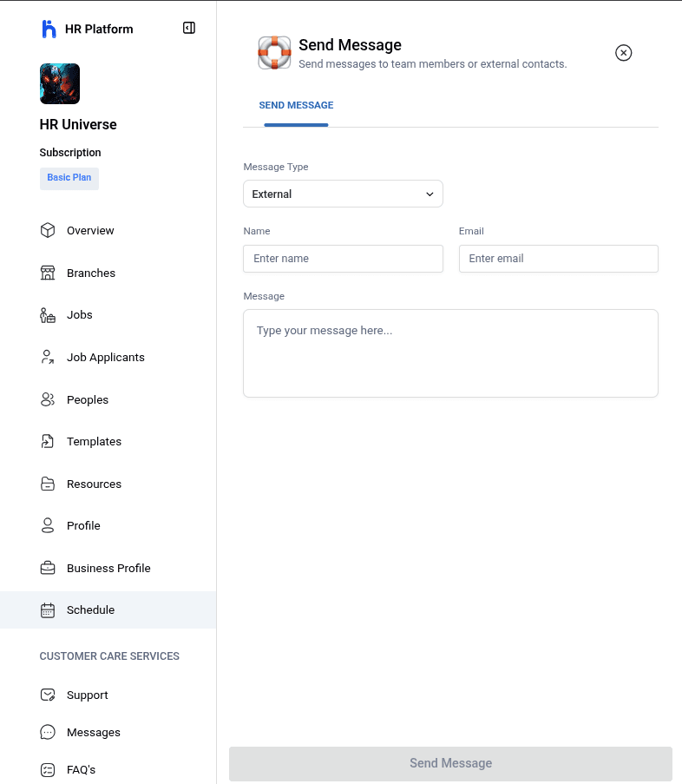Click the Jobs briefcase-person icon

tap(48, 315)
